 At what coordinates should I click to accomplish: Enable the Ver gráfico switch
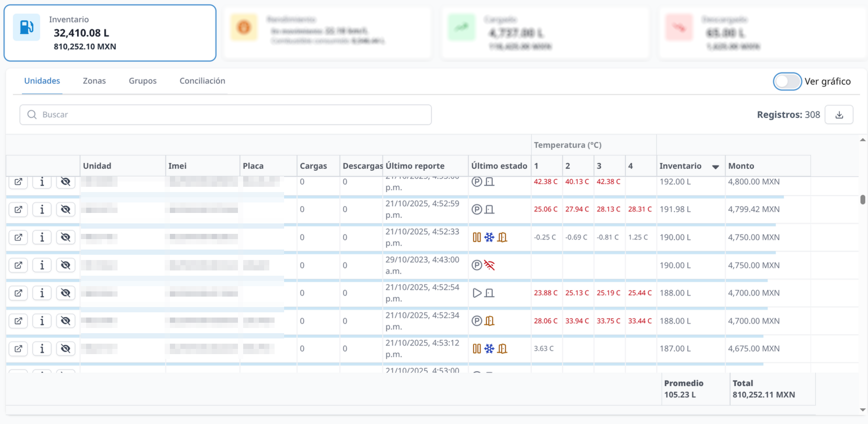coord(787,81)
